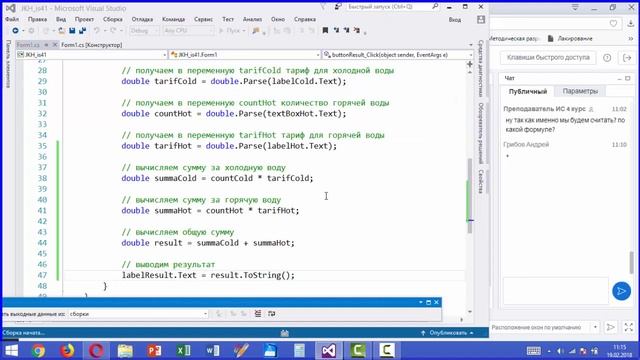Viewport: 640px width, 360px height.
Task: Click the feedback icon beside Quick Launch
Action: (338, 7)
